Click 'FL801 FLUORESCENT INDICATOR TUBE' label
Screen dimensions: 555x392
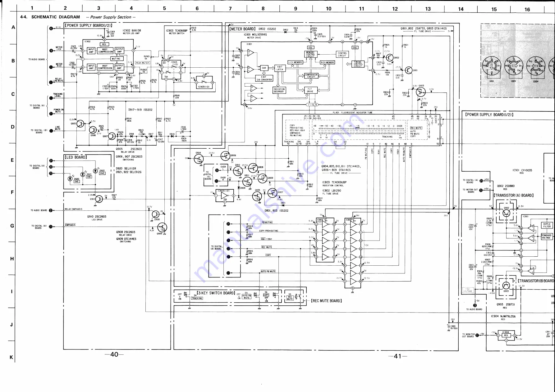(x=352, y=113)
